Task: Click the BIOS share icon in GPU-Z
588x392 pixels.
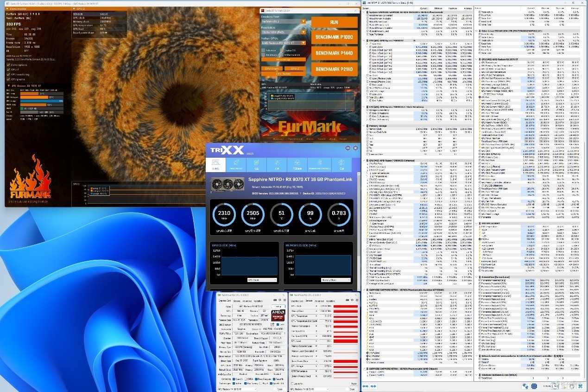Action: [272, 325]
